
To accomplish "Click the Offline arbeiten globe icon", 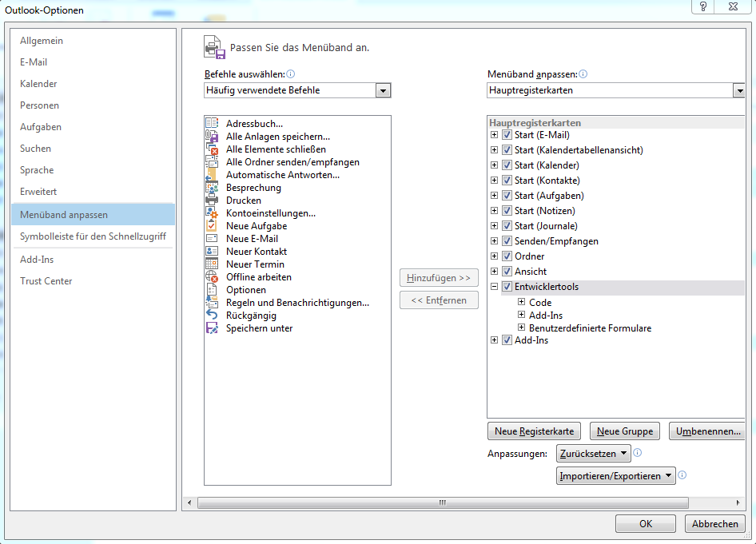I will coord(212,277).
